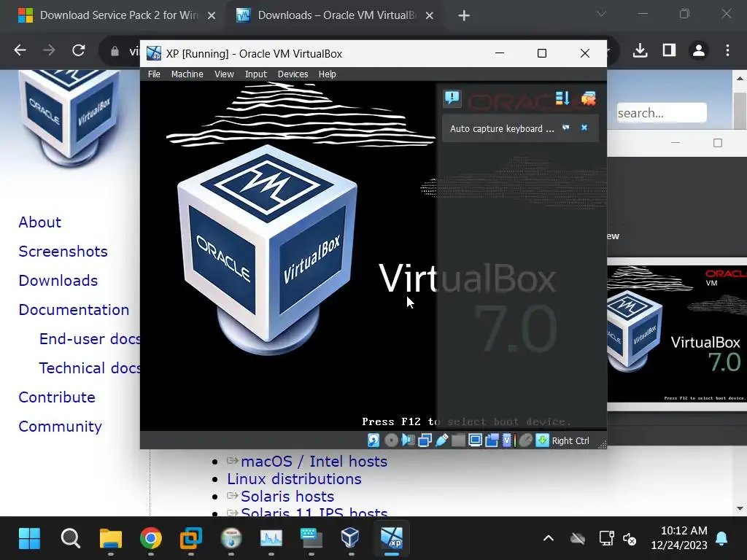Screen dimensions: 747x560
Task: Open the Technical docs link
Action: (90, 368)
